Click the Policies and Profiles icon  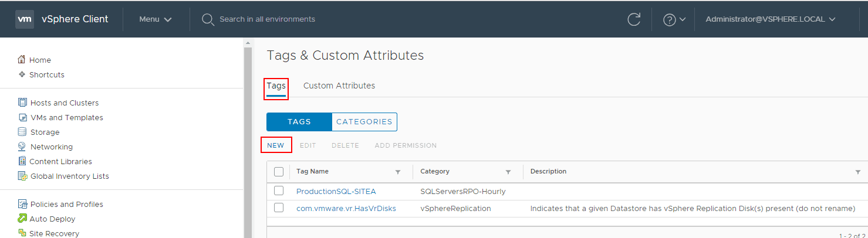[22, 204]
